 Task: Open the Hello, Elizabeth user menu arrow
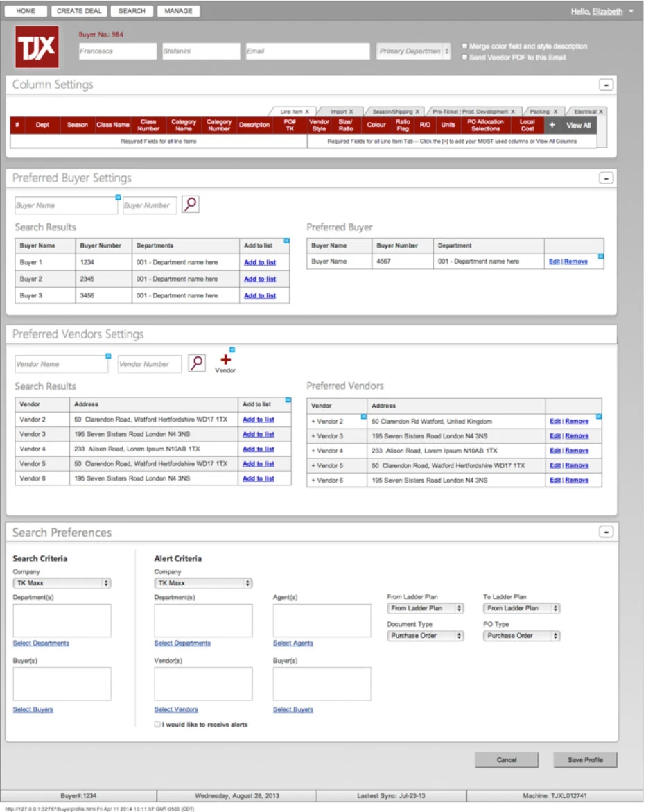point(631,11)
